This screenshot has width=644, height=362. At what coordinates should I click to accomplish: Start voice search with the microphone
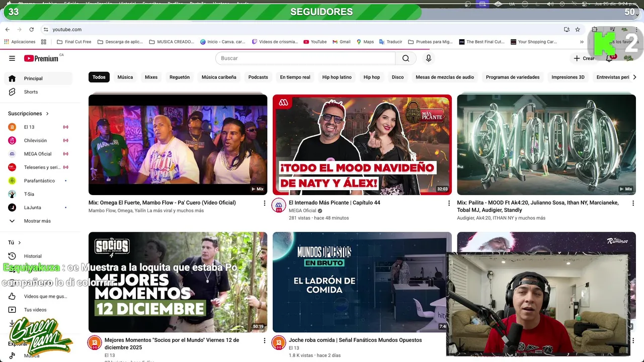[x=429, y=58]
